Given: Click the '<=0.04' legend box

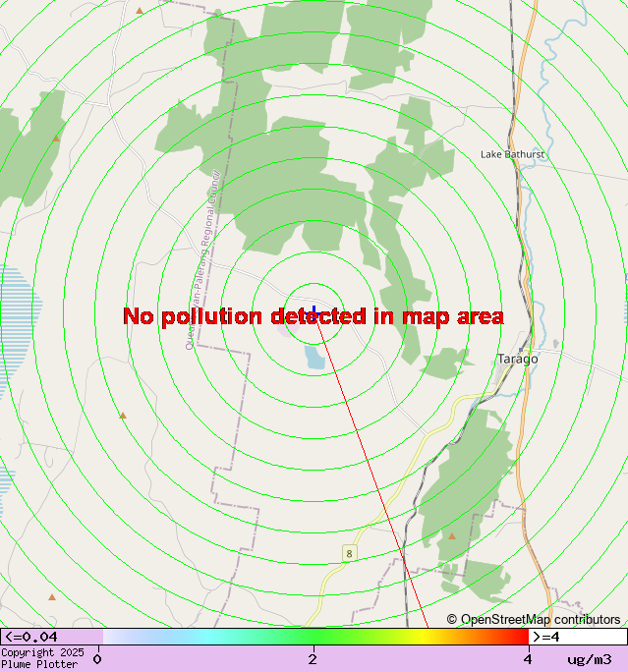Looking at the screenshot, I should pyautogui.click(x=52, y=637).
